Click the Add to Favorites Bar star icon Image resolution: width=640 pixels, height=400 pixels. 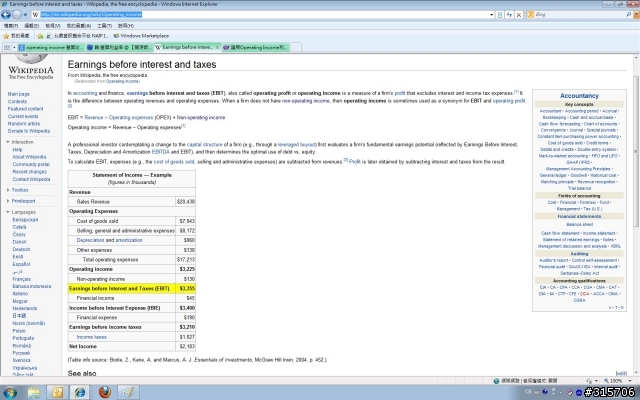(x=40, y=36)
